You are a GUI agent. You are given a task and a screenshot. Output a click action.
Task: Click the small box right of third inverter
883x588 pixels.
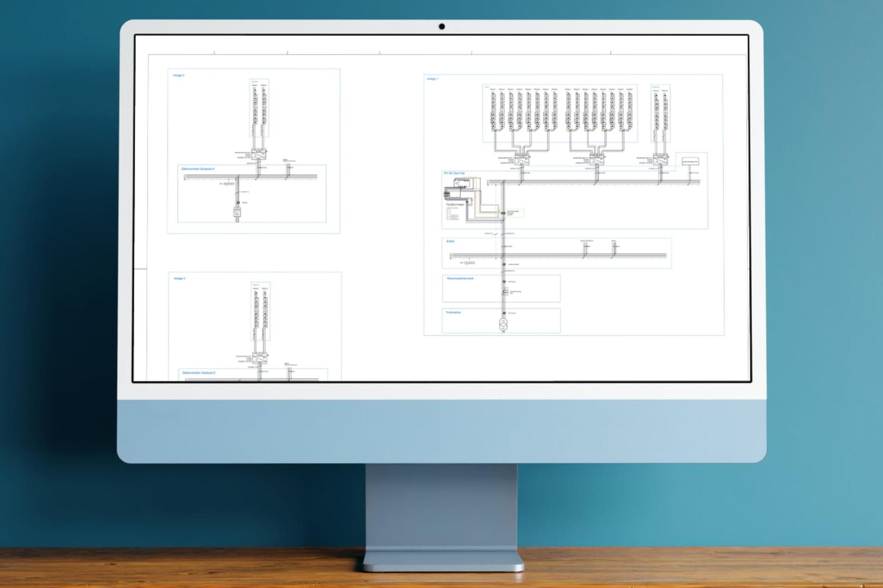[690, 162]
